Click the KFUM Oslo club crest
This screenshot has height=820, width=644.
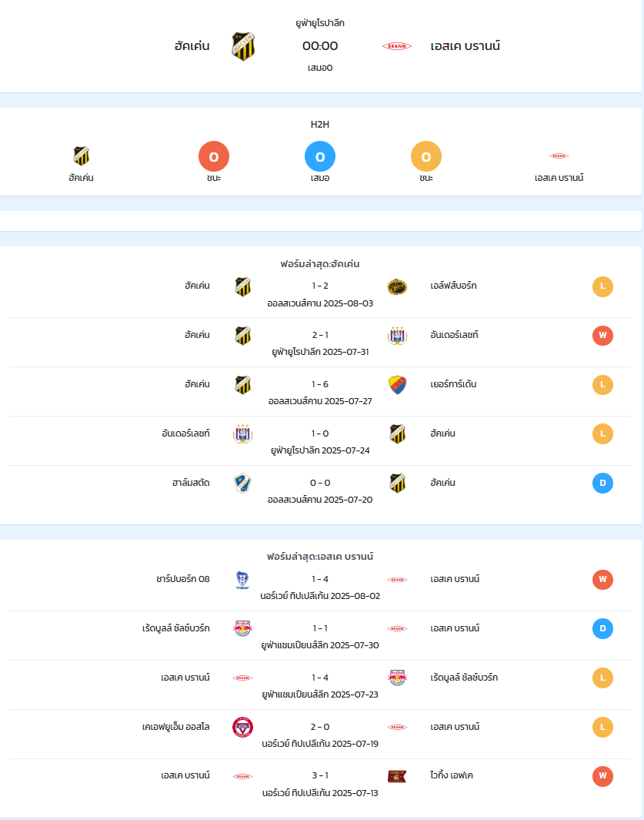(242, 727)
